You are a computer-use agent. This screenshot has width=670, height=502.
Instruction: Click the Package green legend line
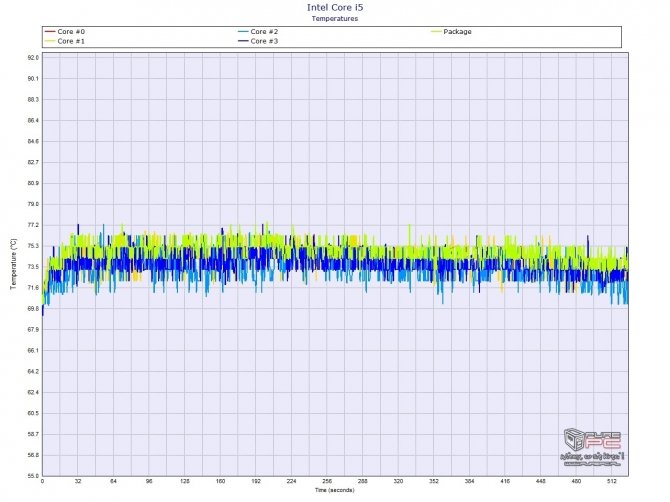point(436,32)
